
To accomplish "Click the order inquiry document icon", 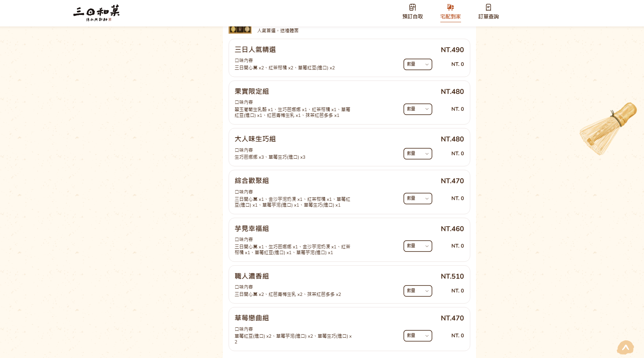I will point(488,7).
